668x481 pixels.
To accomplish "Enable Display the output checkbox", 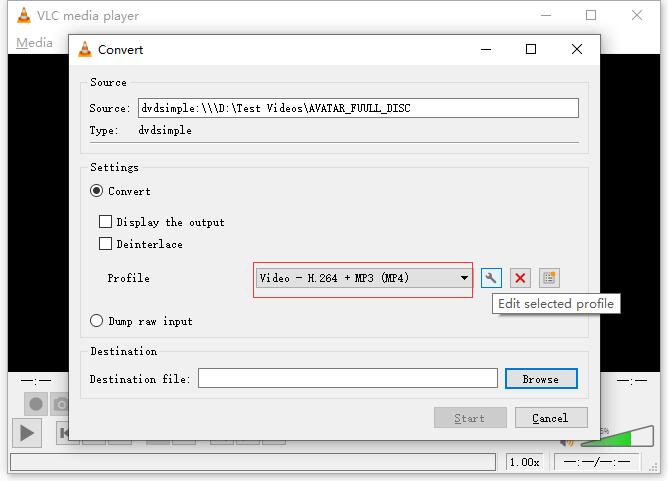I will [105, 222].
